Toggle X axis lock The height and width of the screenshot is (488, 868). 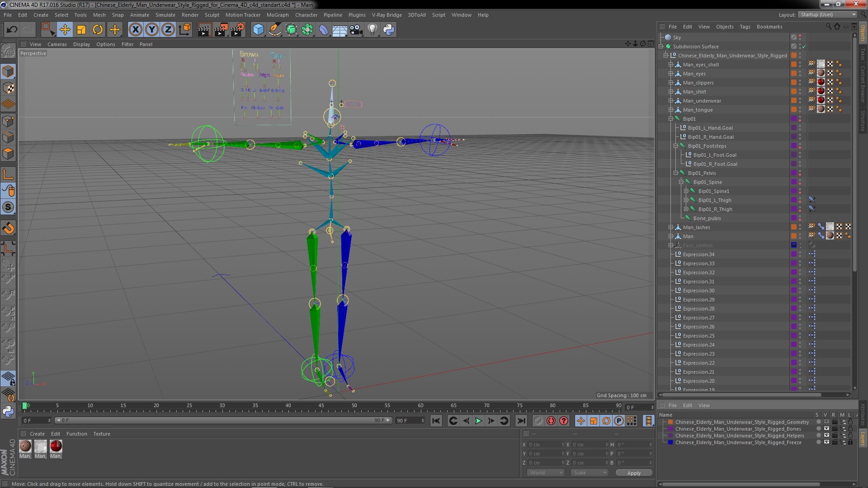pos(135,30)
